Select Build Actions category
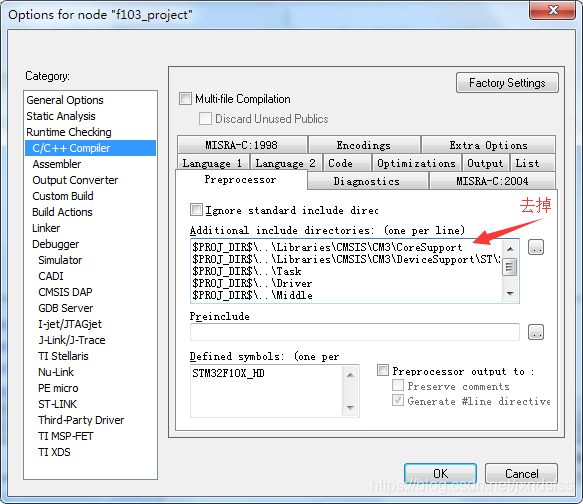 [62, 212]
